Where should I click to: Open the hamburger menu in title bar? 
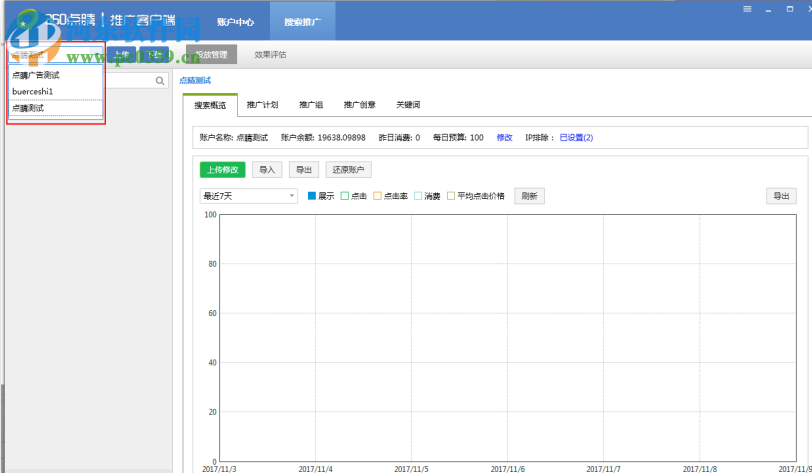[747, 9]
